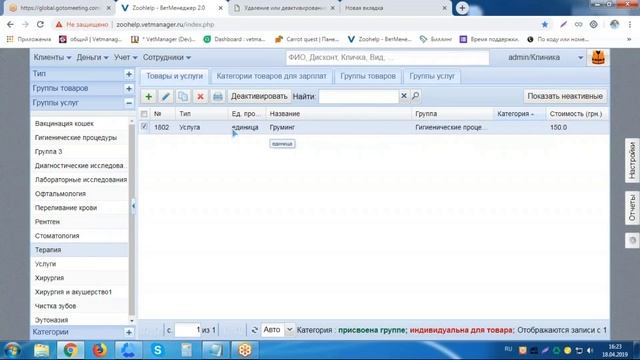Sort by Категория column header
This screenshot has width=640, height=360.
[519, 114]
